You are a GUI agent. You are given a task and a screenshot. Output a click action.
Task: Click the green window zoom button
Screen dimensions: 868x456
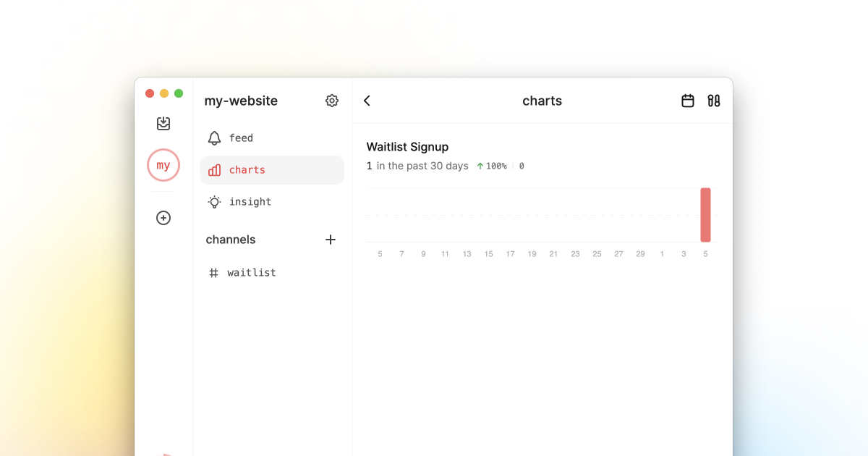click(x=179, y=93)
